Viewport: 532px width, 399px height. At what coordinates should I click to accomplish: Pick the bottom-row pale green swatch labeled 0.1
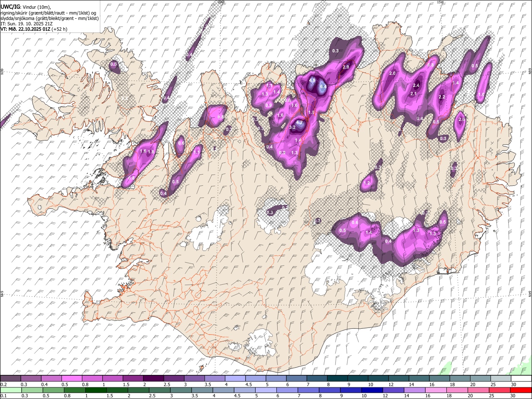tap(10, 390)
